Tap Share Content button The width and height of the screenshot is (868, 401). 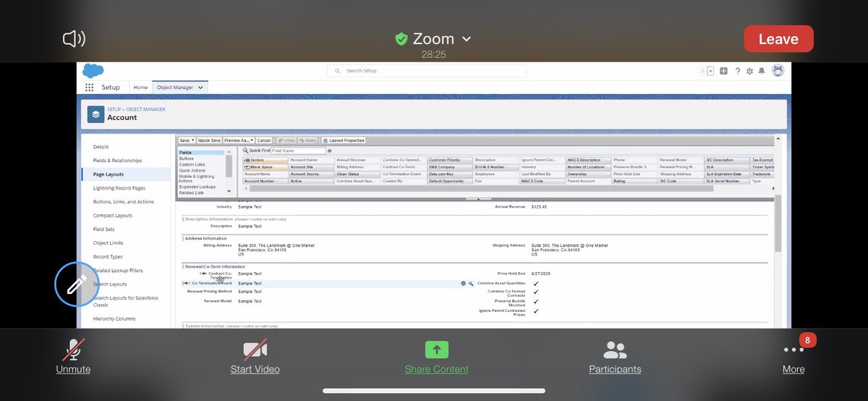436,357
